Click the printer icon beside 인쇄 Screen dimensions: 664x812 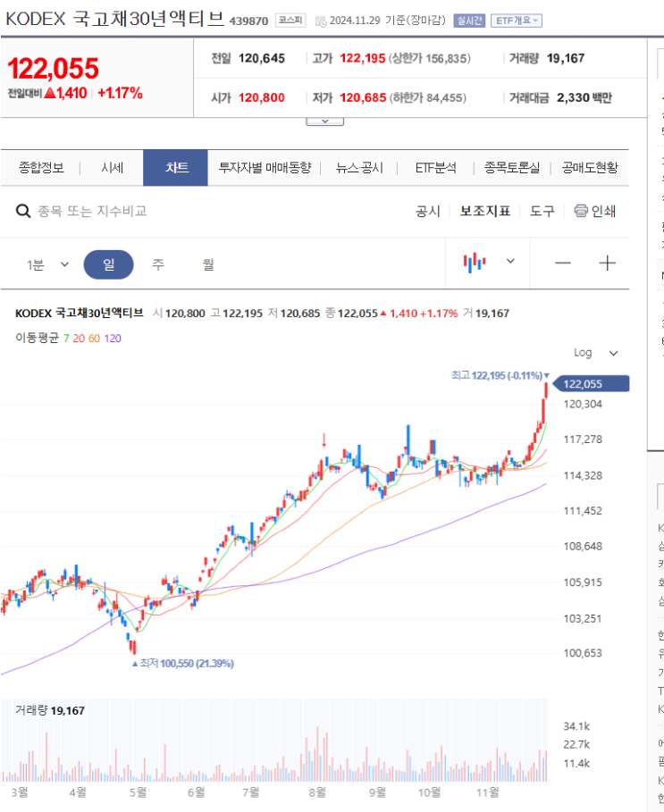pyautogui.click(x=581, y=211)
